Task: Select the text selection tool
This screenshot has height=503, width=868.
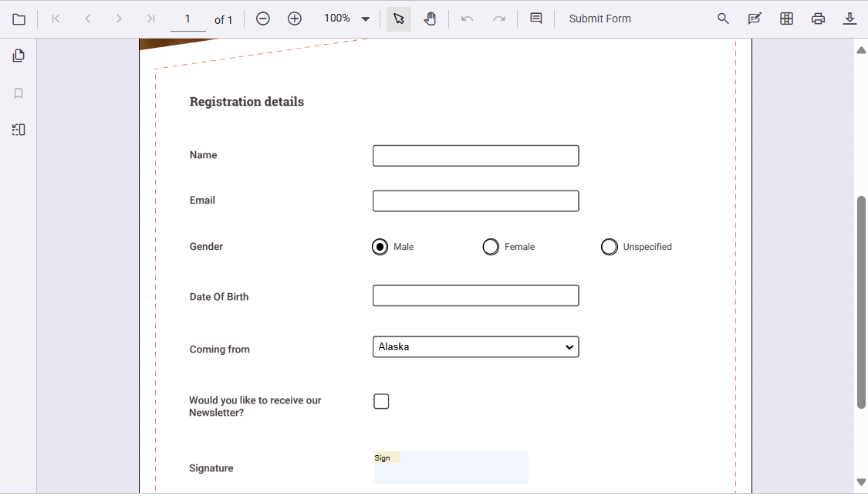Action: [398, 19]
